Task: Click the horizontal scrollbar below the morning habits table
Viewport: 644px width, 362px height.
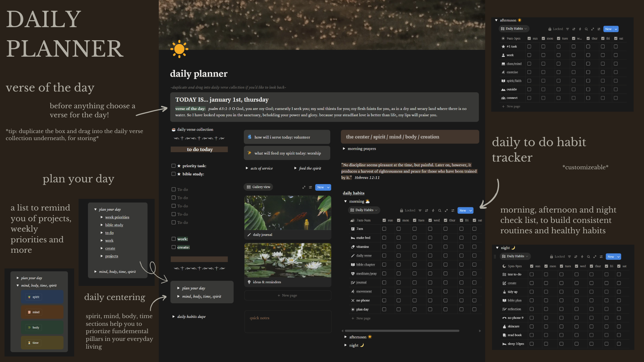Action: (401, 331)
